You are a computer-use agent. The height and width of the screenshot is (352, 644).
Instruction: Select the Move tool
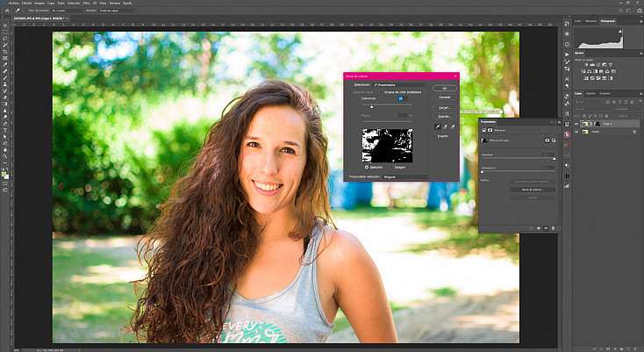[x=5, y=25]
